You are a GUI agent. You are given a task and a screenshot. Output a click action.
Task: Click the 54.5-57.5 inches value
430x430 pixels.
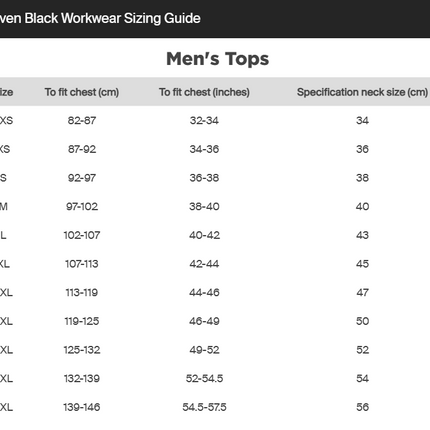pyautogui.click(x=204, y=407)
